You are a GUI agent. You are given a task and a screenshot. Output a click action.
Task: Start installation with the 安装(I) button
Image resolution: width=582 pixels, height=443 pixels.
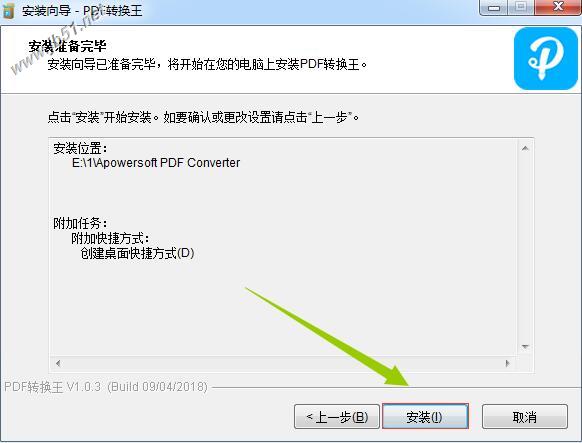[x=425, y=417]
